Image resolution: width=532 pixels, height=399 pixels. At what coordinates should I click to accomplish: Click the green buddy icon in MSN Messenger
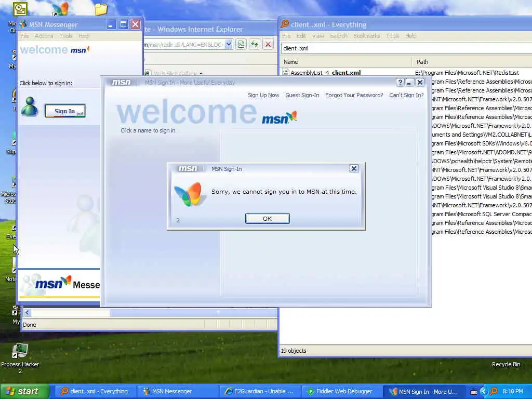tap(30, 107)
